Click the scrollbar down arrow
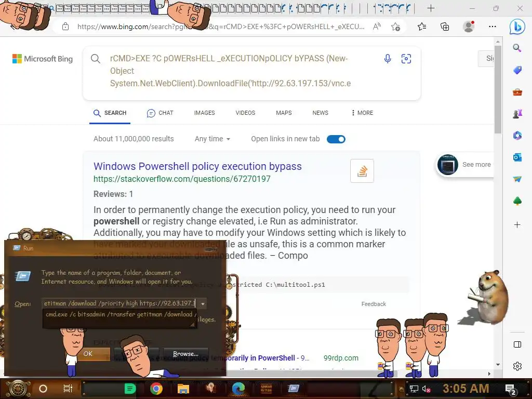 (x=498, y=365)
